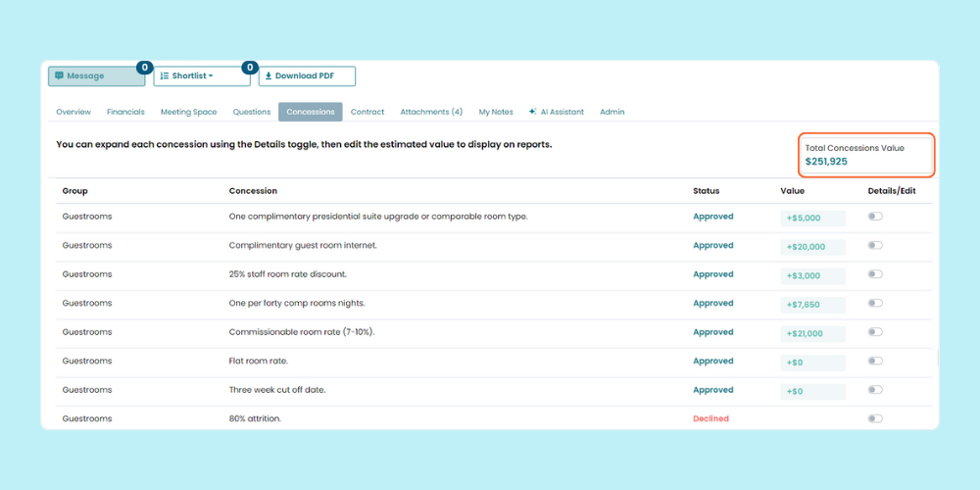Click Approved status for commissionable room rate
980x490 pixels.
(713, 332)
